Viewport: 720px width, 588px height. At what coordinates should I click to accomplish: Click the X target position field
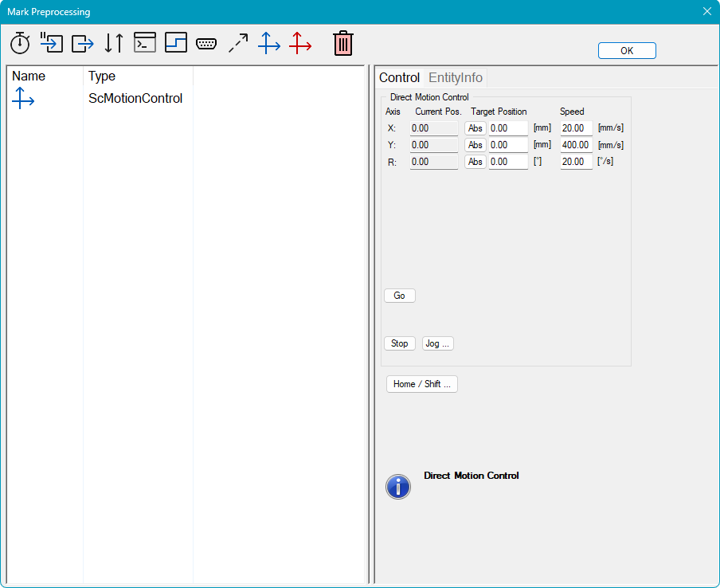(x=508, y=128)
